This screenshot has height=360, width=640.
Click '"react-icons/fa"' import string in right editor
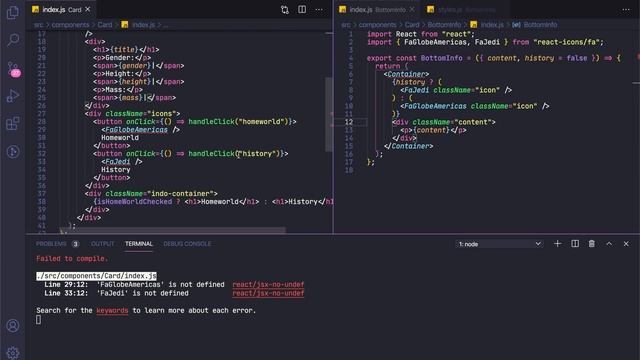pos(567,42)
